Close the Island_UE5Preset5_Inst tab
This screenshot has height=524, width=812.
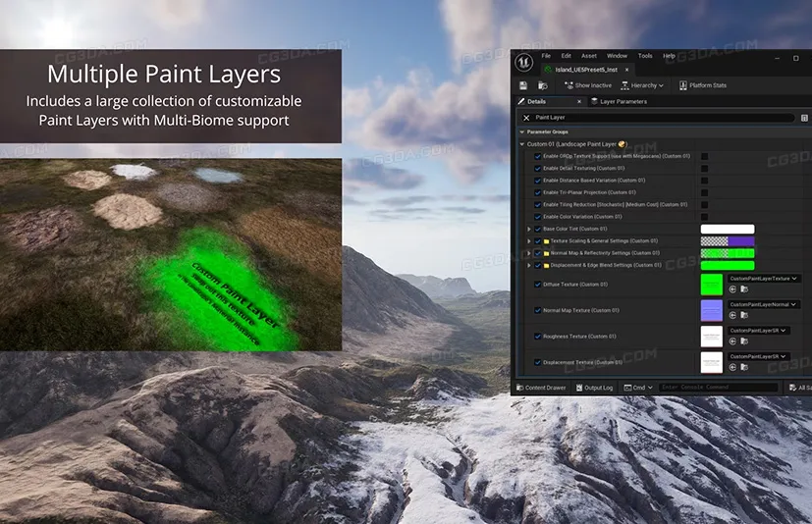coord(626,70)
